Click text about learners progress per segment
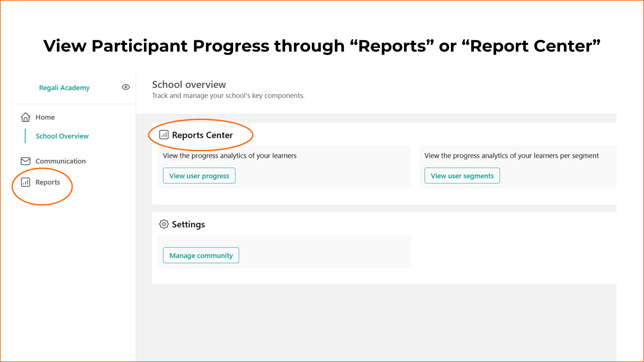 511,156
